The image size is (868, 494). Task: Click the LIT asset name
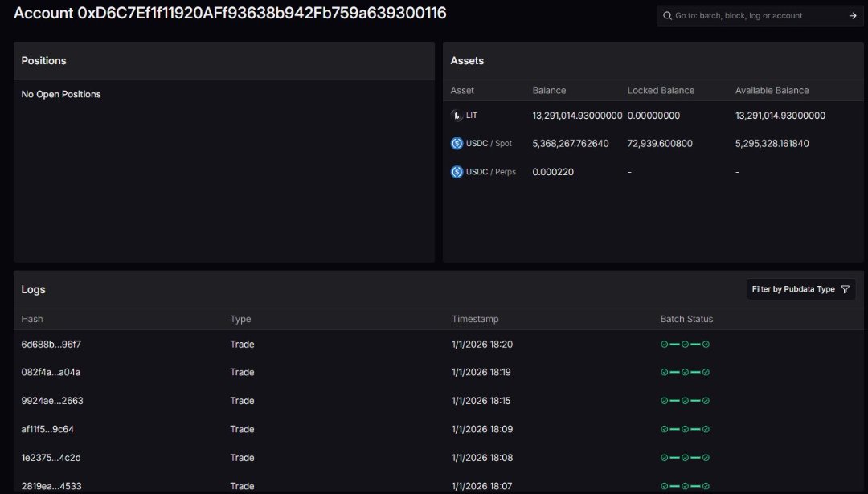click(x=472, y=116)
